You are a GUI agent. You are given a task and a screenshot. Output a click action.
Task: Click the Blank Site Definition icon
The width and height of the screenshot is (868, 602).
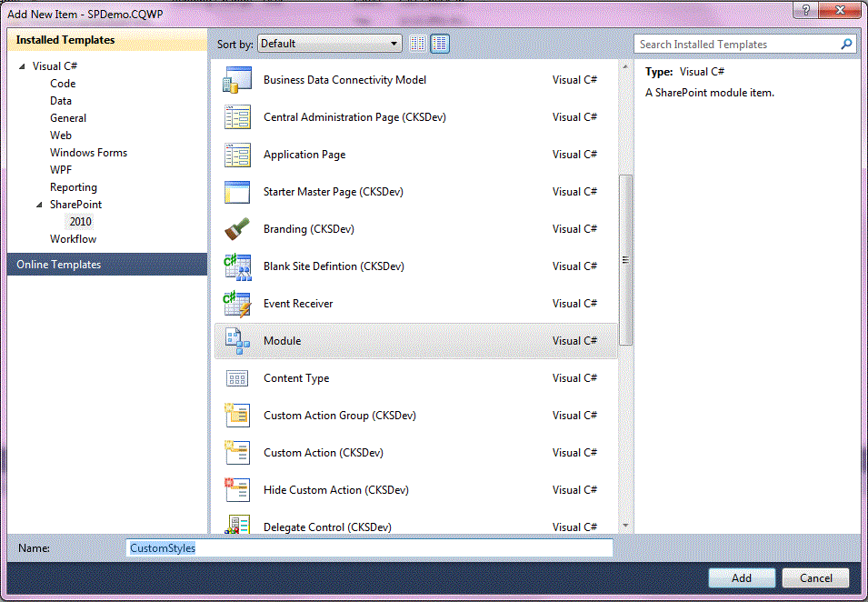point(237,266)
